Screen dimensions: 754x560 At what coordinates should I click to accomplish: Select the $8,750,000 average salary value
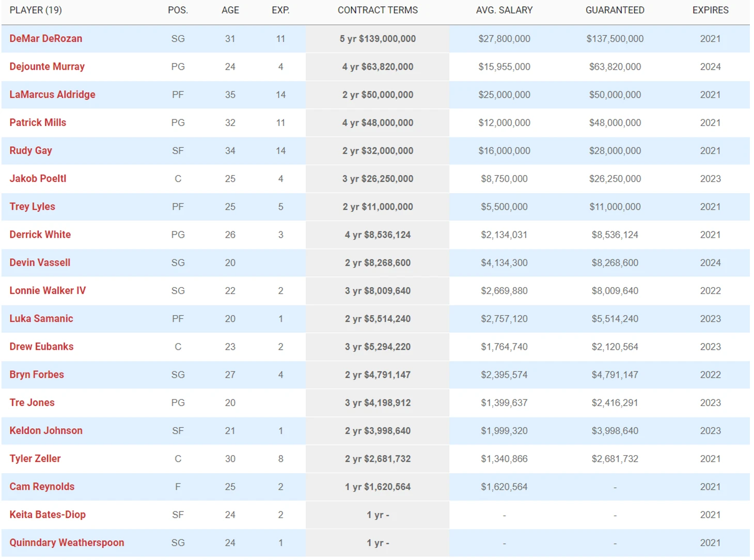(504, 178)
